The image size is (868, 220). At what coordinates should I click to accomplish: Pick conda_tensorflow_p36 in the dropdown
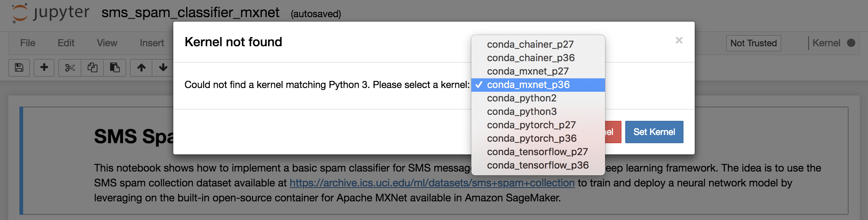tap(538, 165)
